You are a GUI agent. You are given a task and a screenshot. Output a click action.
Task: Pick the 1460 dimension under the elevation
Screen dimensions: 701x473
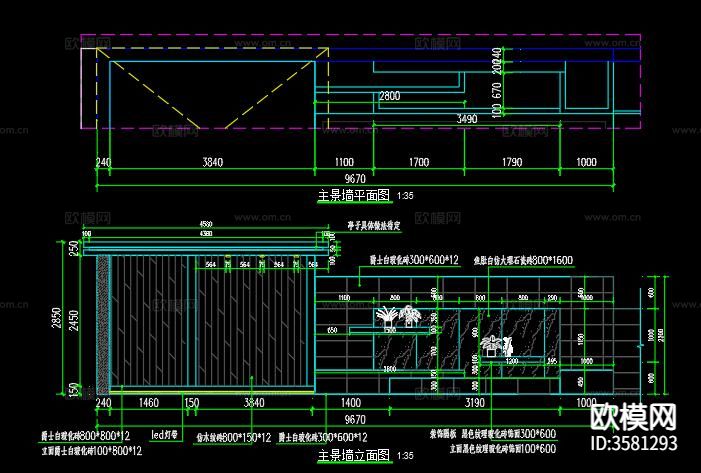(x=149, y=402)
